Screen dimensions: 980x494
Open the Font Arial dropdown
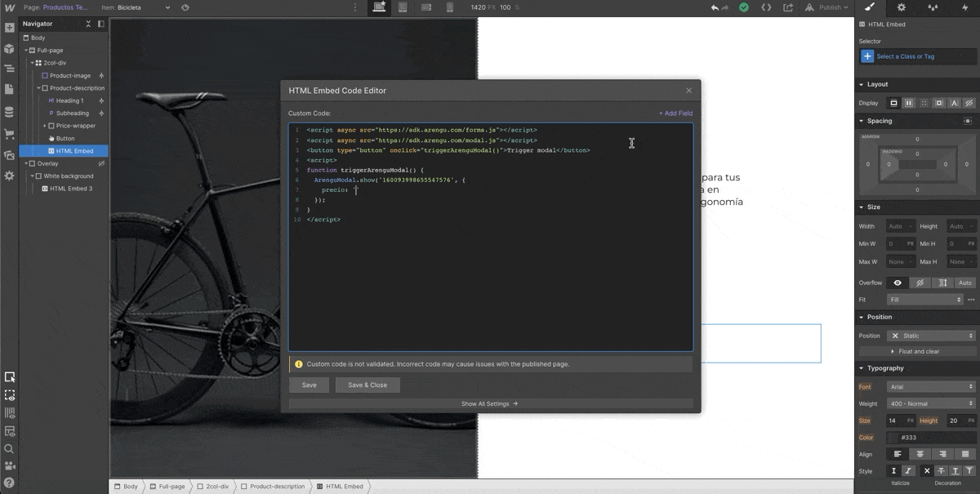click(931, 386)
